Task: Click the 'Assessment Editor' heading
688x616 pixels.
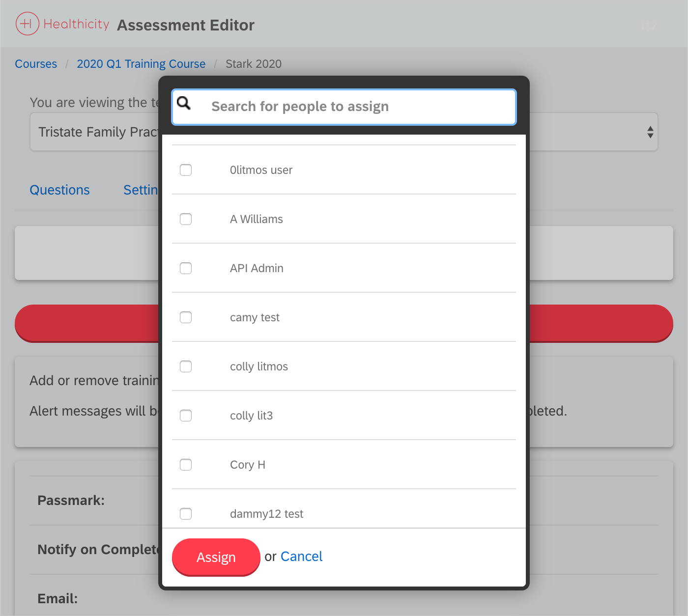Action: (x=186, y=25)
